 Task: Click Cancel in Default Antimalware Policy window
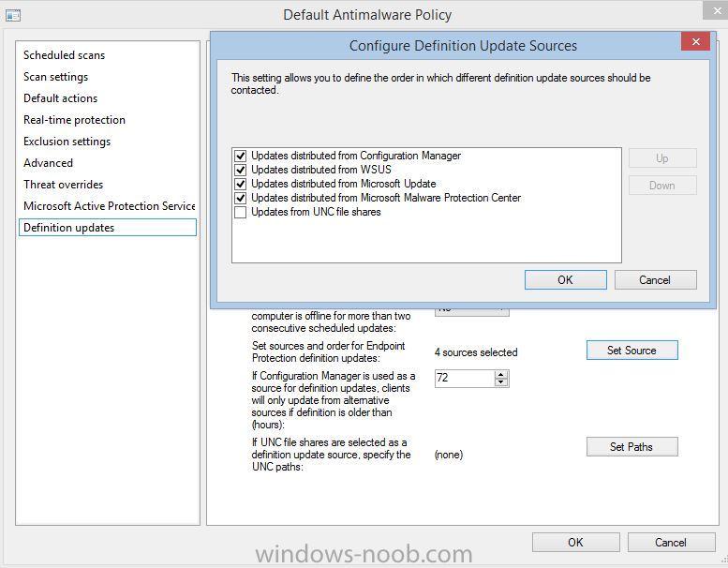(671, 543)
